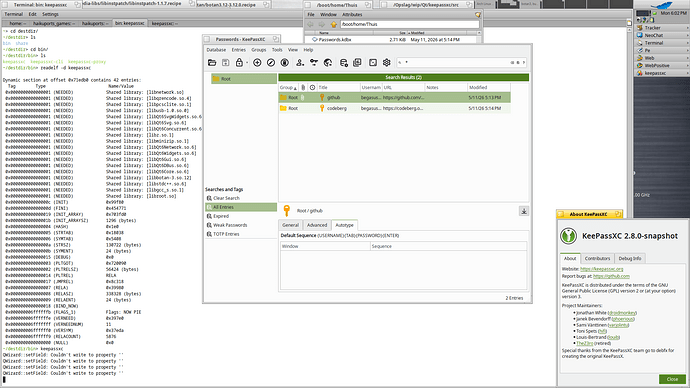The width and height of the screenshot is (690, 388).
Task: Switch to bin: keepassxc terminal tab
Action: click(130, 23)
